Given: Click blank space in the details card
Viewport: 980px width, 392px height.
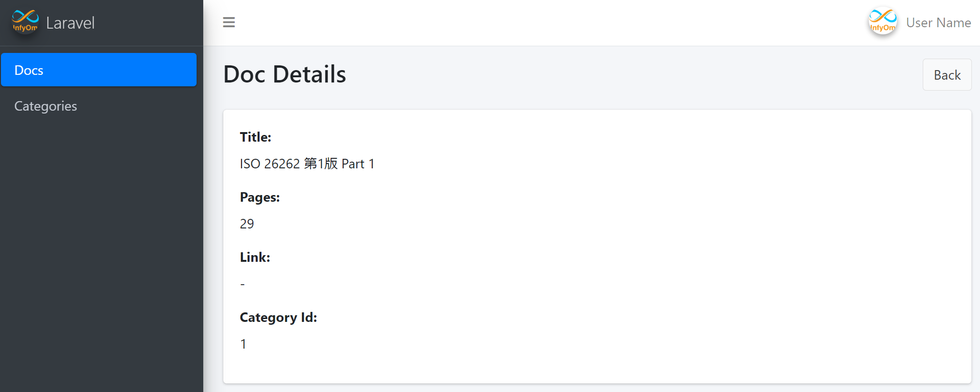Looking at the screenshot, I should tap(620, 248).
